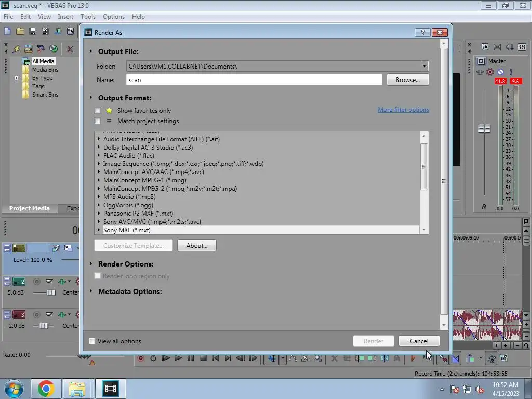The image size is (532, 399).
Task: Open the Folder path dropdown
Action: point(424,66)
